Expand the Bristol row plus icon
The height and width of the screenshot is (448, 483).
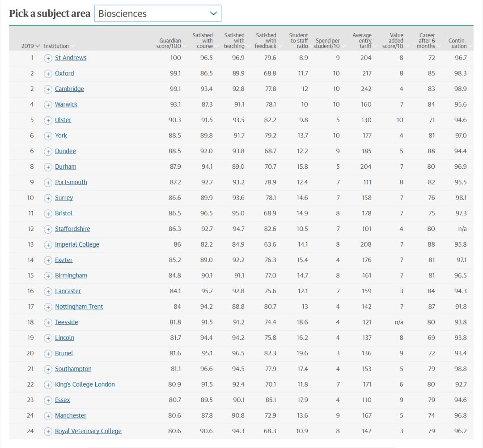[x=48, y=213]
